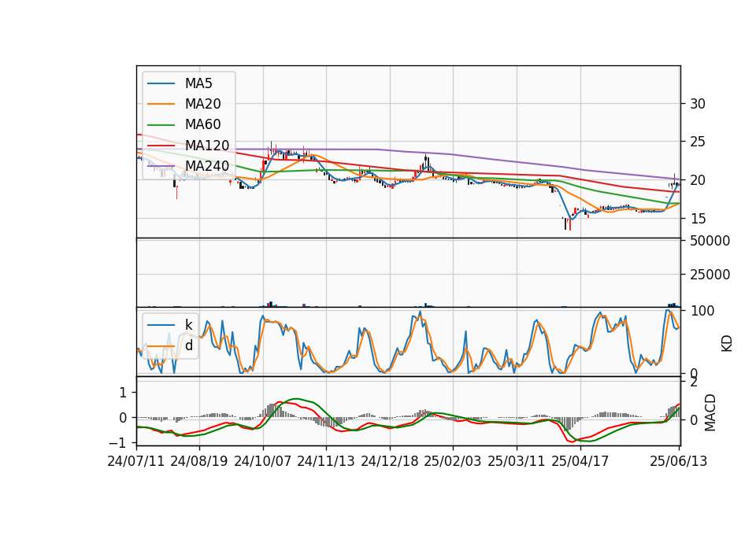The height and width of the screenshot is (543, 756).
Task: Click the price axis value 15
Action: 698,219
